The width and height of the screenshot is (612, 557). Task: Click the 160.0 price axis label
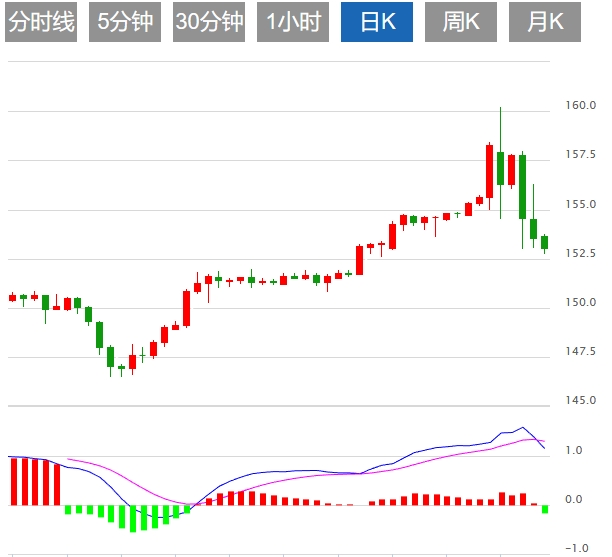[x=581, y=106]
